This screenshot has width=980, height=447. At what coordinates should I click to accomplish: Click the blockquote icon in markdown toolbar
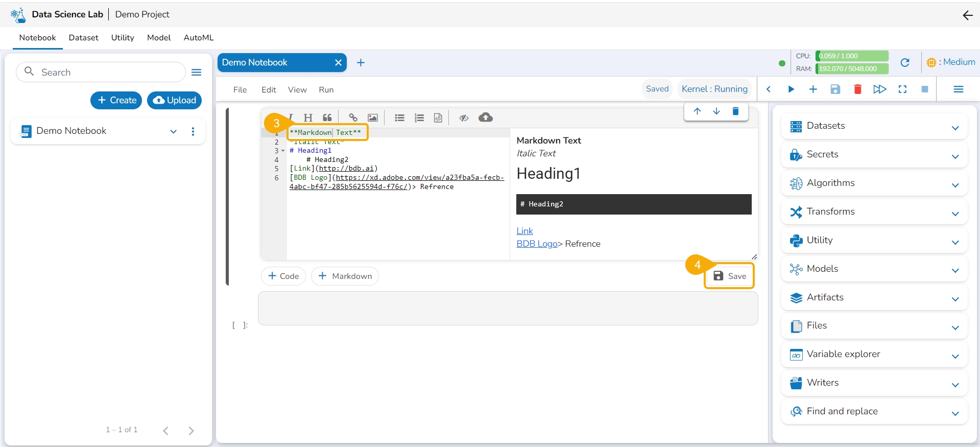click(x=327, y=118)
